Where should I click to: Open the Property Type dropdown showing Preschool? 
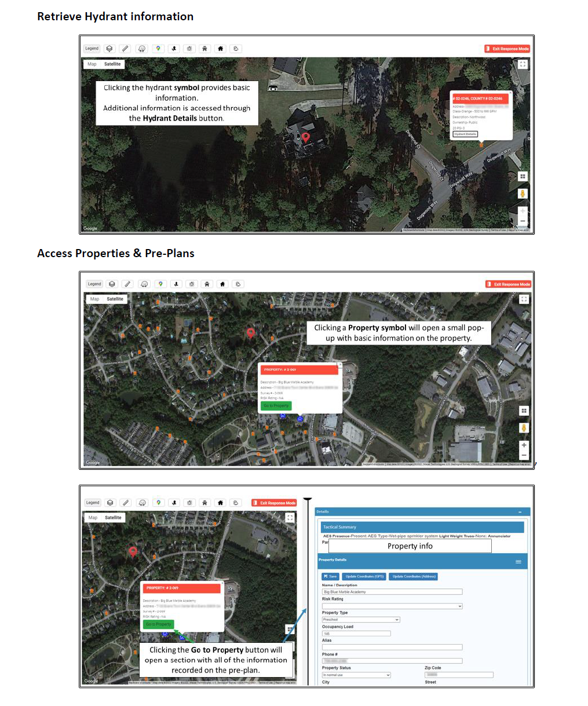pyautogui.click(x=361, y=620)
